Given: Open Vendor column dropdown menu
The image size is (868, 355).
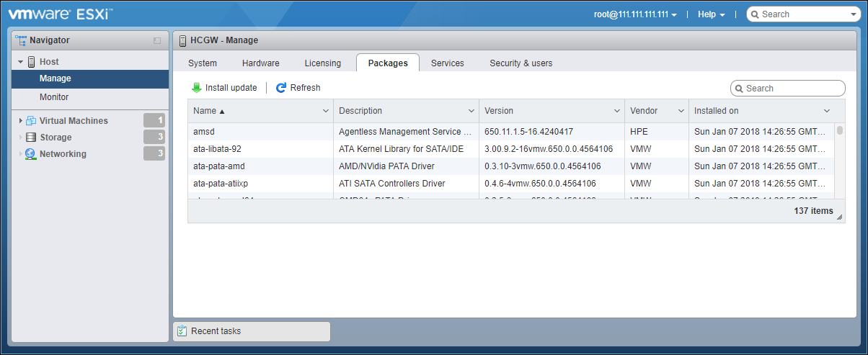Looking at the screenshot, I should (x=681, y=111).
